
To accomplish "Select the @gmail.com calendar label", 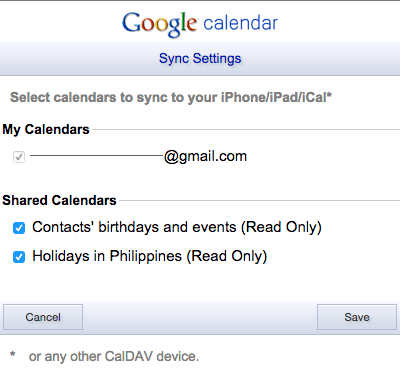I will (138, 156).
